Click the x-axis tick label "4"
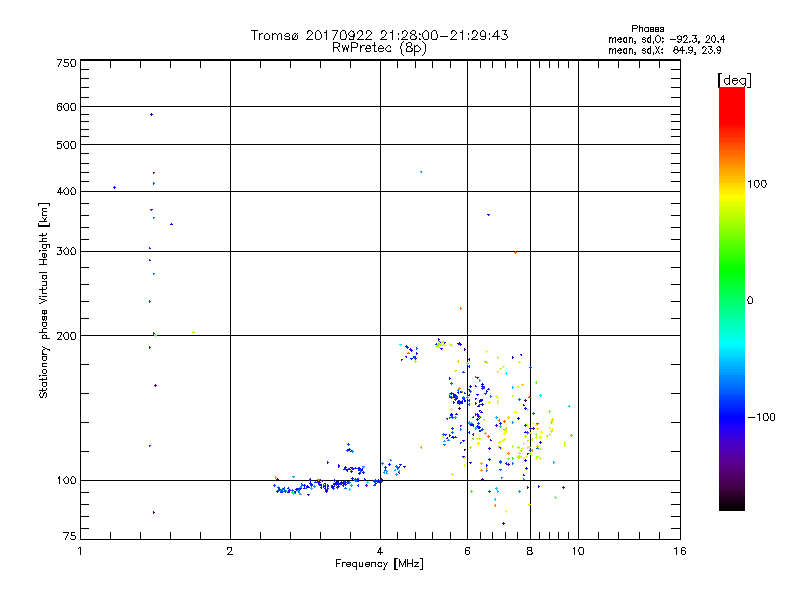Image resolution: width=800 pixels, height=600 pixels. (380, 551)
